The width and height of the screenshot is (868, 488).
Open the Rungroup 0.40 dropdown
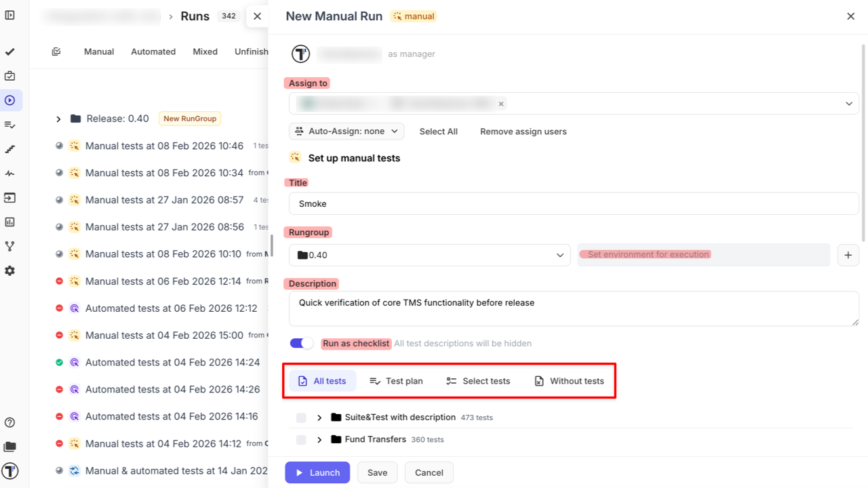pyautogui.click(x=429, y=255)
